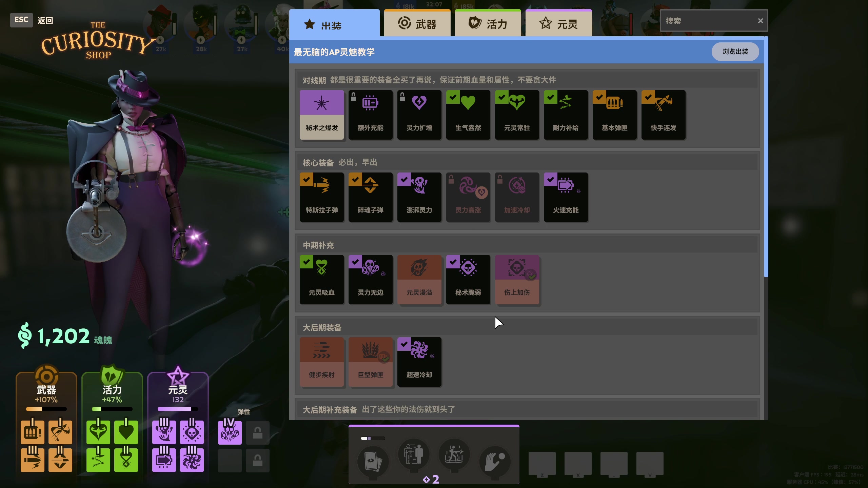The image size is (868, 488).
Task: Select the 生气盎然 item card
Action: (x=468, y=115)
